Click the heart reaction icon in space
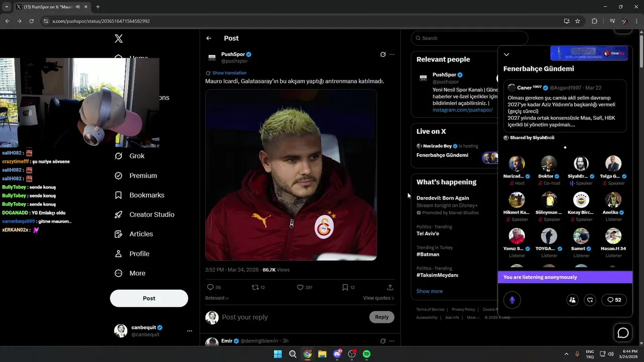Viewport: 644px width, 362px height. (x=590, y=300)
